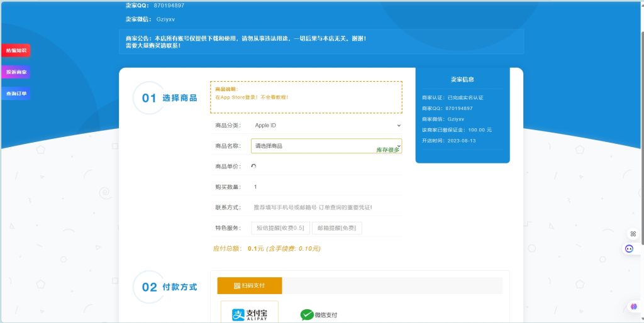Click the 02 付款方式 step heading
Image resolution: width=644 pixels, height=323 pixels.
click(x=169, y=287)
